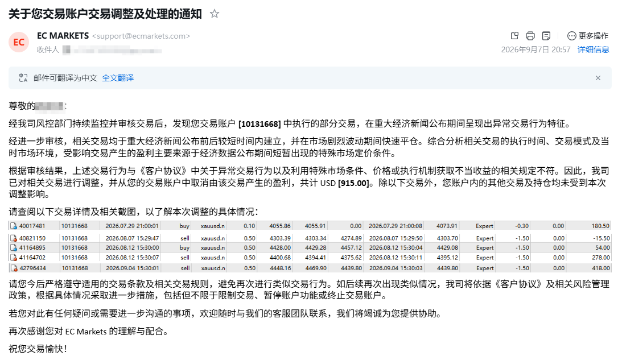Viewport: 618px width, 364px height.
Task: Click translation icon in banner
Action: [x=23, y=78]
